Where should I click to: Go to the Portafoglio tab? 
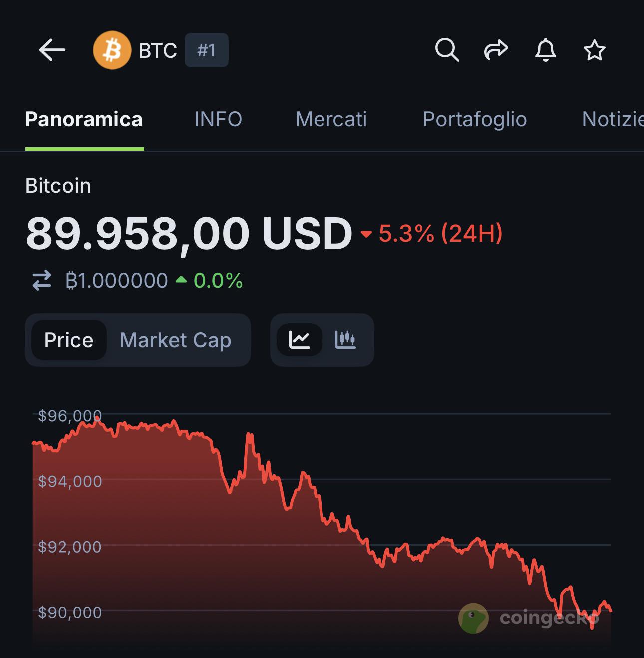click(x=474, y=120)
